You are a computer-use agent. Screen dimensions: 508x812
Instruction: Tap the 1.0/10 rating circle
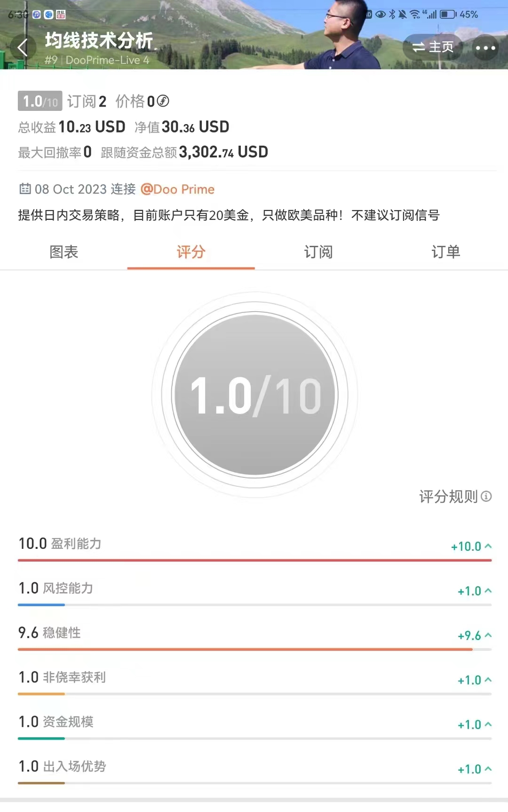pyautogui.click(x=254, y=395)
